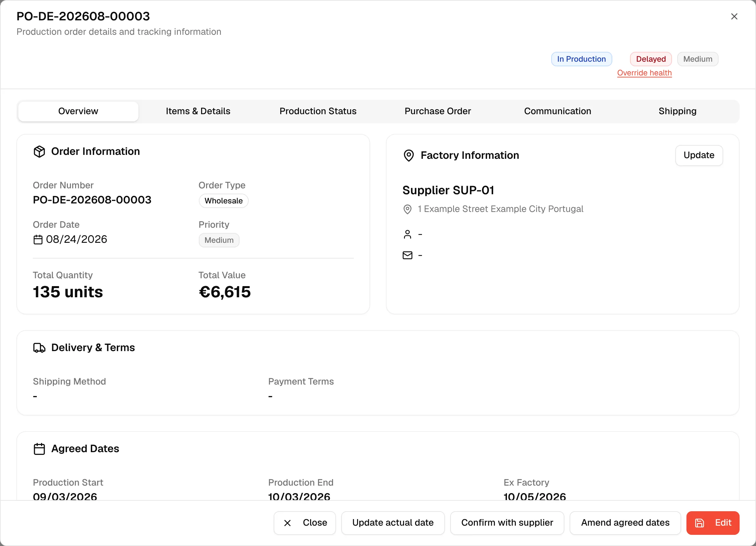
Task: Click the total value €6,615
Action: point(225,292)
